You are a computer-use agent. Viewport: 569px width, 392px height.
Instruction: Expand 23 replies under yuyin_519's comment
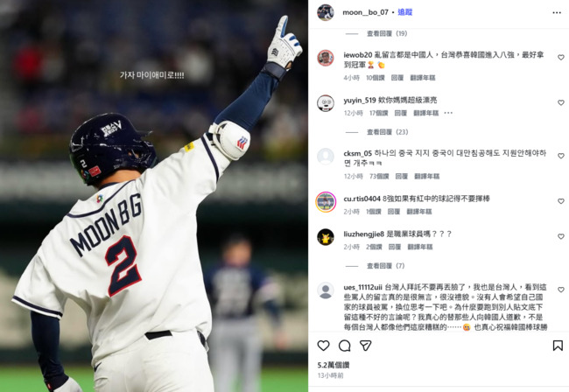[x=387, y=132]
